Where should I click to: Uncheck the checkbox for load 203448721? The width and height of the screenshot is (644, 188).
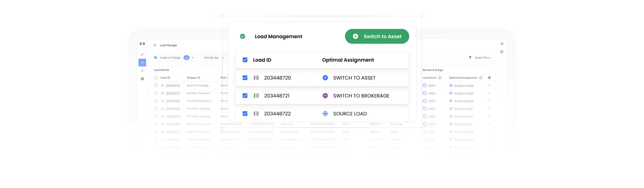pos(245,96)
